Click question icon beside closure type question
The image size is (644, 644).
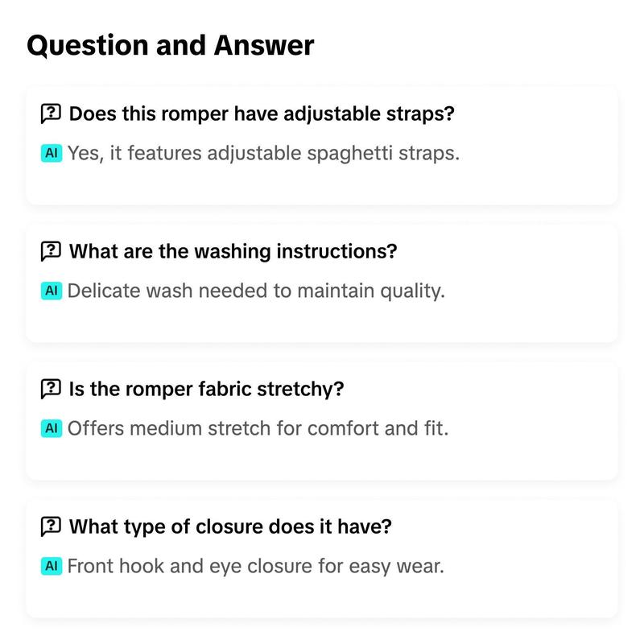tap(51, 526)
